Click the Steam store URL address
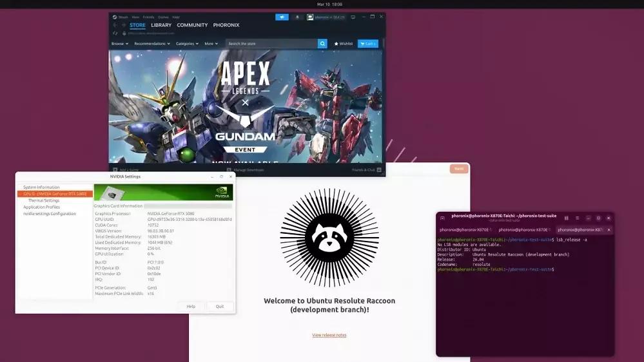 click(151, 33)
